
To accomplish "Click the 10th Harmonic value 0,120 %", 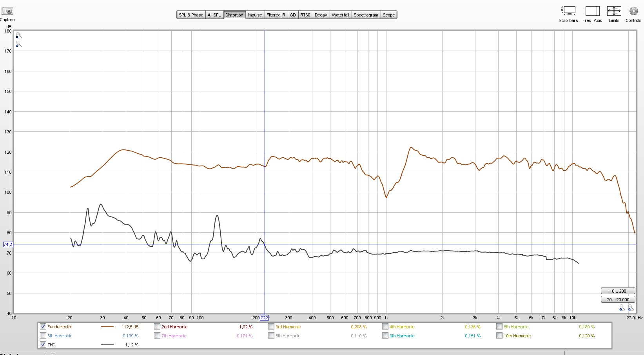I will [587, 336].
